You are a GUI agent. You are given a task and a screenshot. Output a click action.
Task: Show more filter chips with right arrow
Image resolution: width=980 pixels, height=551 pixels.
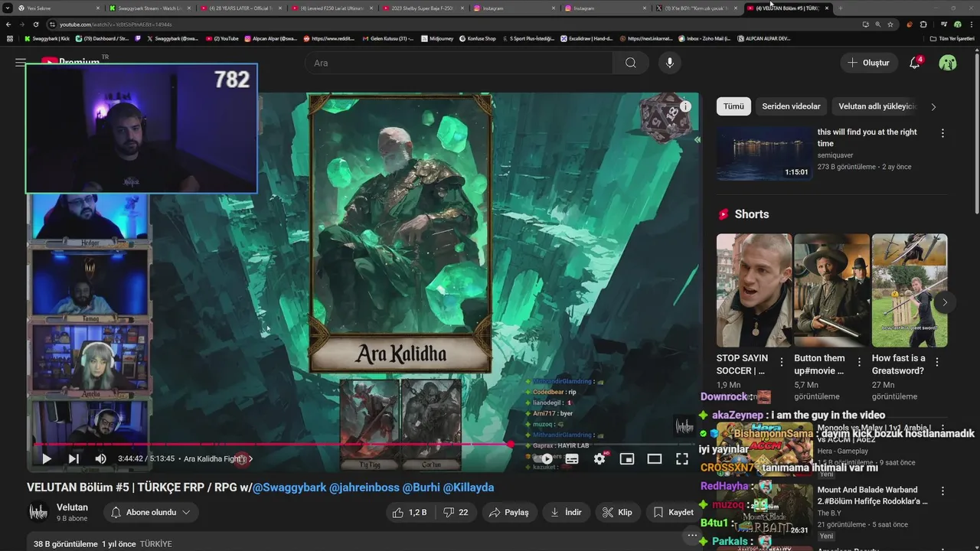tap(933, 106)
